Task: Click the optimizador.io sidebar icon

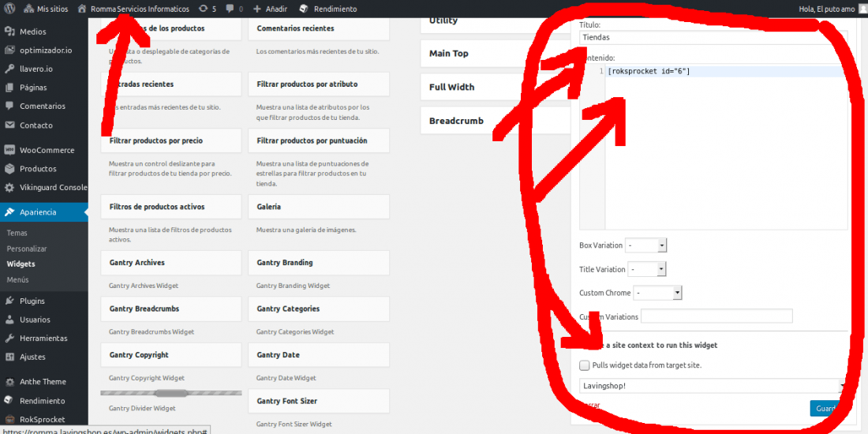Action: point(9,51)
